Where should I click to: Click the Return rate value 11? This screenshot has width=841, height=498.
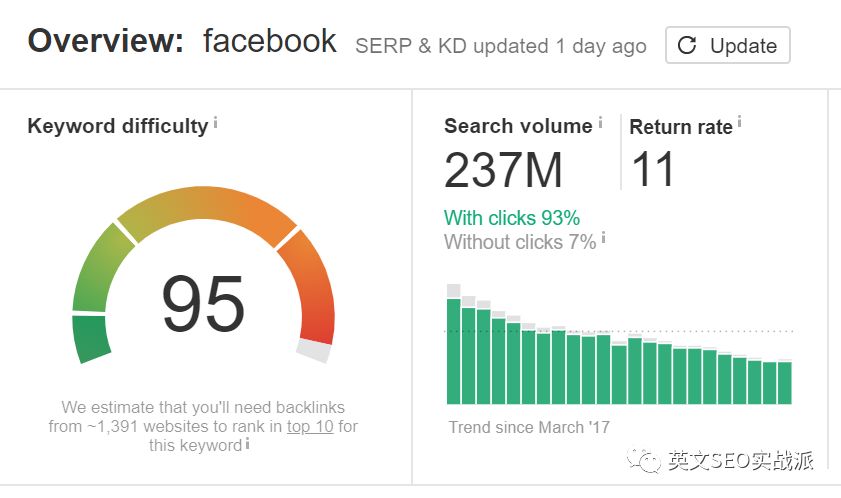(x=654, y=170)
